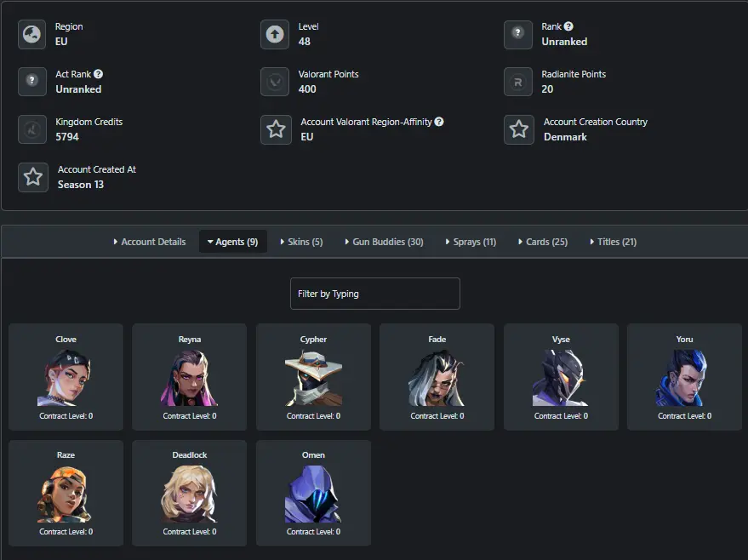748x560 pixels.
Task: Click the Raze agent name label
Action: pos(66,455)
